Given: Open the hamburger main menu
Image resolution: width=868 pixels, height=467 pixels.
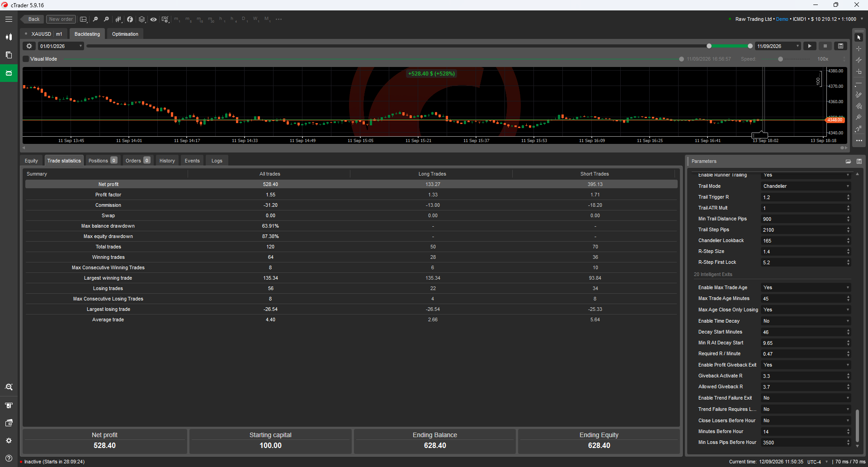Looking at the screenshot, I should (9, 19).
